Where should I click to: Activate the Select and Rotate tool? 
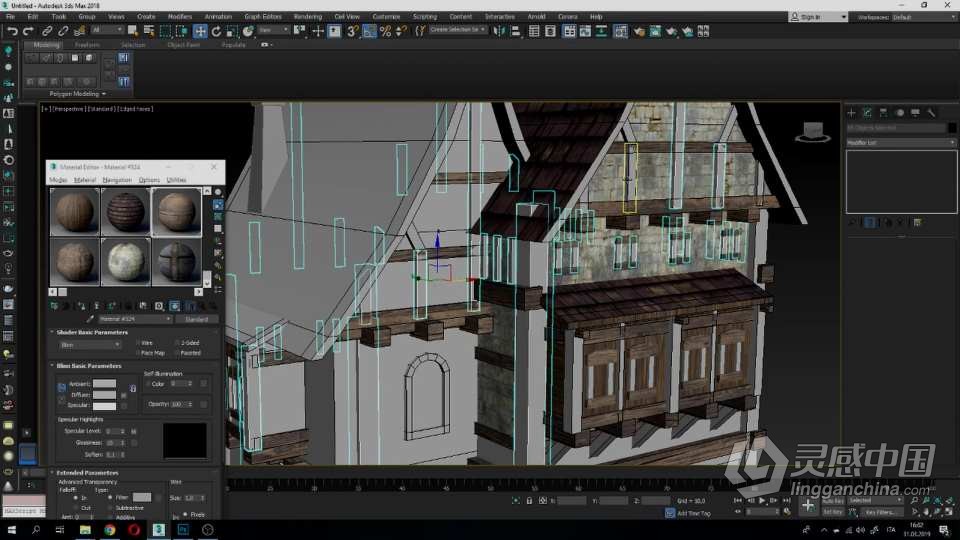point(216,31)
